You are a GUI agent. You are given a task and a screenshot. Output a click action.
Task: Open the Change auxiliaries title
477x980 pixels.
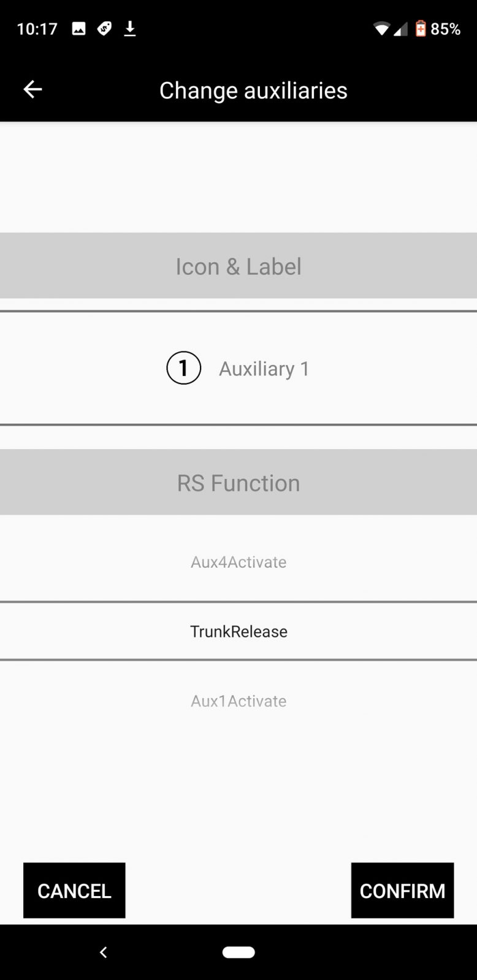[253, 89]
